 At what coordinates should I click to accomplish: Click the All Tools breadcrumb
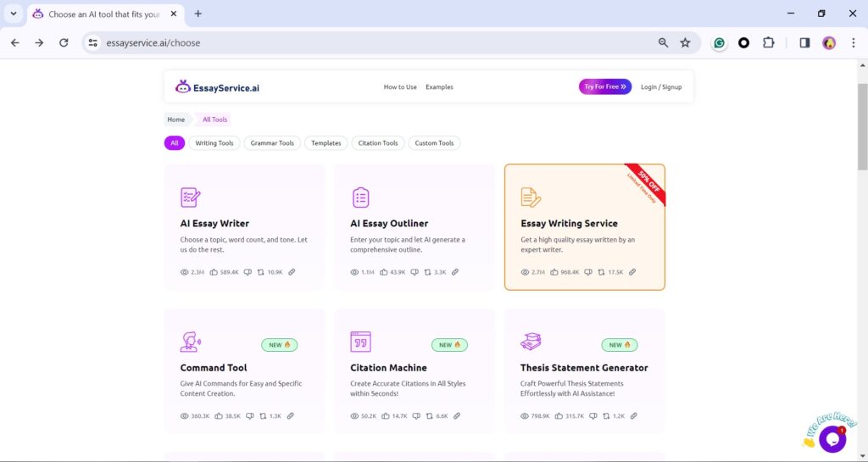click(x=214, y=120)
